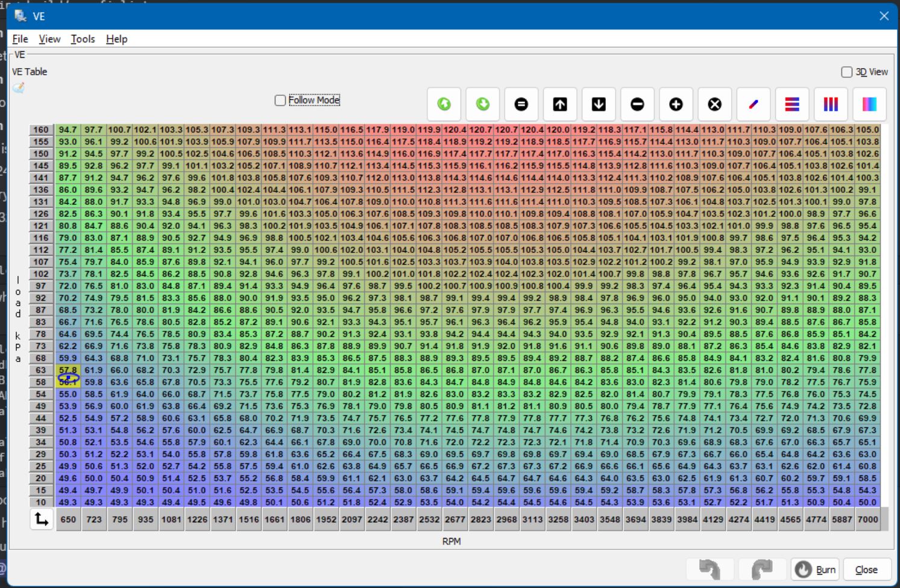
Task: Click the vertical bars interpolate icon
Action: click(831, 104)
